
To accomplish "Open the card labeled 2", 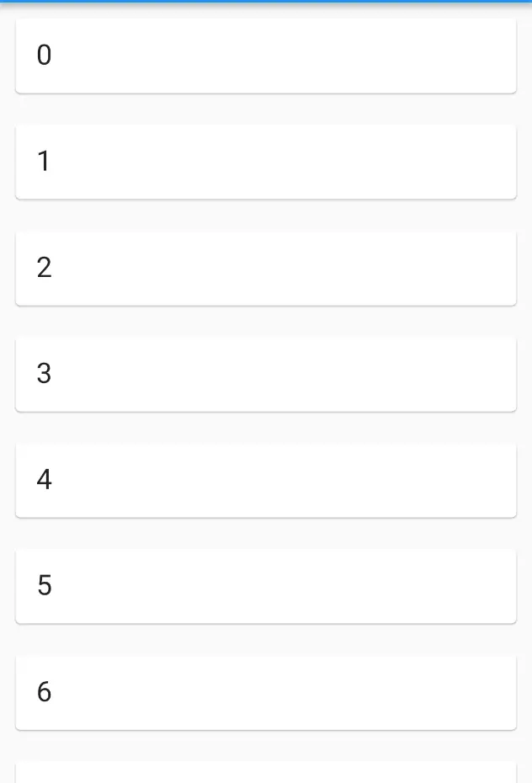I will click(266, 269).
